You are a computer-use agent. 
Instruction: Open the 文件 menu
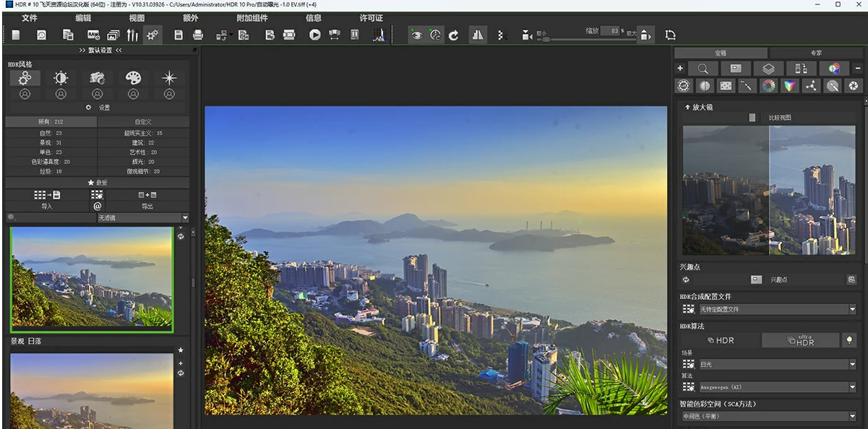[30, 17]
